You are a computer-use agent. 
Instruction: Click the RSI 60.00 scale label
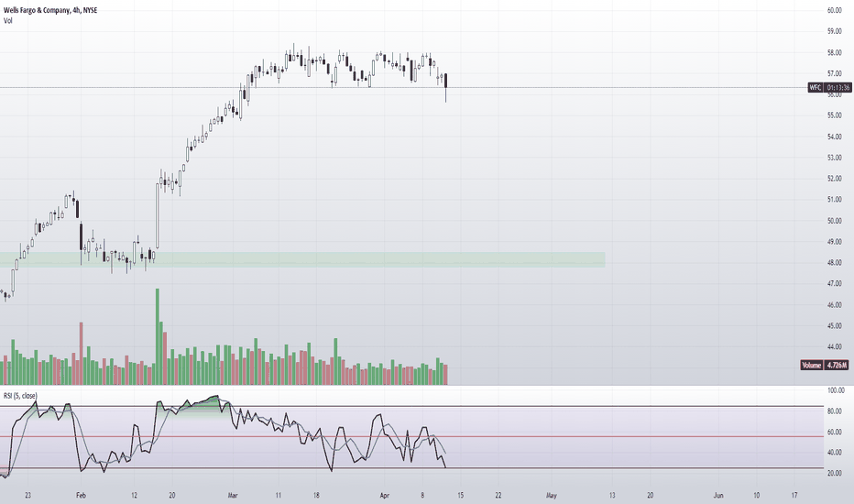tap(836, 433)
